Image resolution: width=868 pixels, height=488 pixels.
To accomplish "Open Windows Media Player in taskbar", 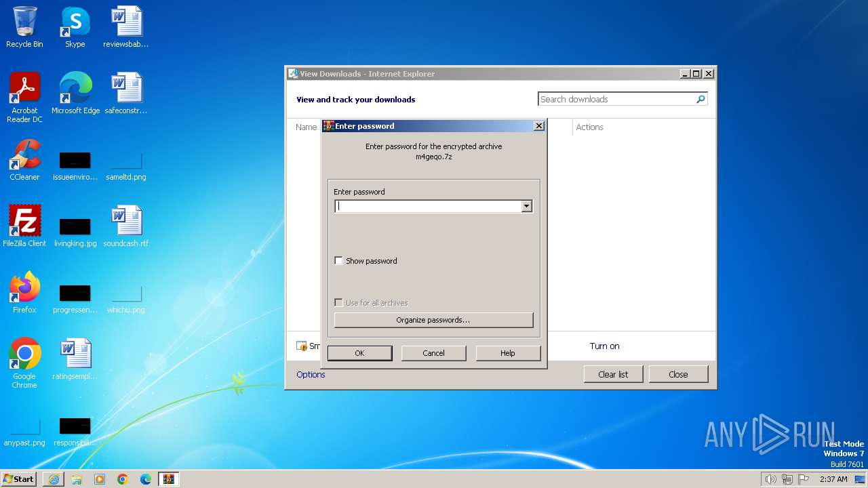I will point(100,479).
